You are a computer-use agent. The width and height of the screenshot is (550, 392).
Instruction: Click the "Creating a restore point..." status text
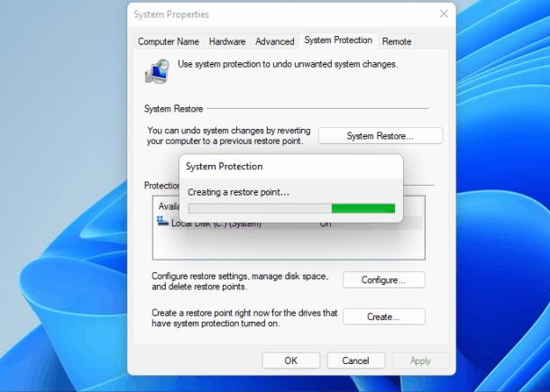(238, 192)
